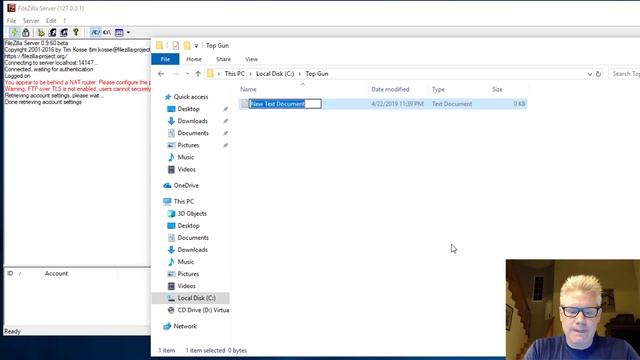
Task: Open the ? help menu in FileZilla
Action: point(64,20)
